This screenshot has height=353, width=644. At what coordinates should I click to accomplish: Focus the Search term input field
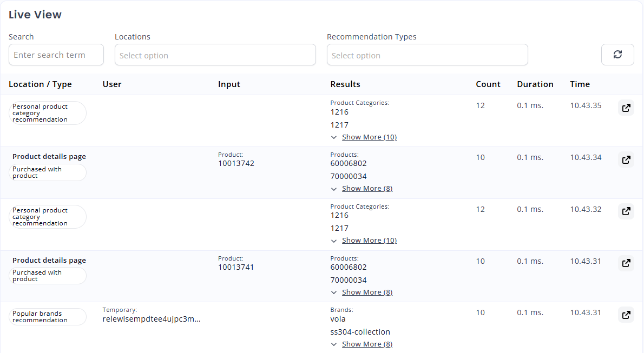click(x=56, y=55)
